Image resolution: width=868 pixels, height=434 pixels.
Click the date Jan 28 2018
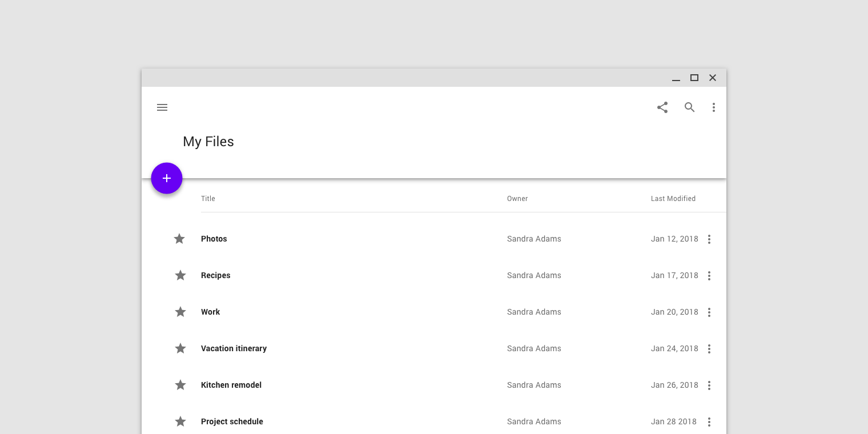coord(674,421)
